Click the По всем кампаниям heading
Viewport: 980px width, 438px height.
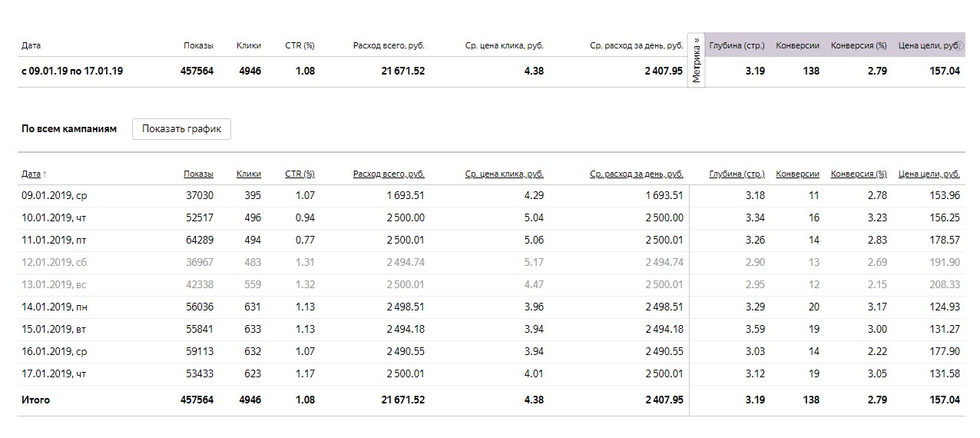[x=69, y=129]
